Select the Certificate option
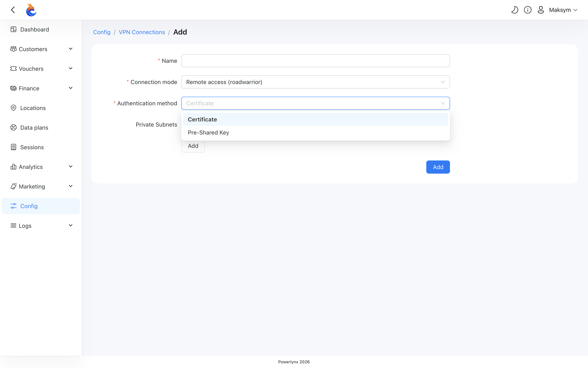Screen dimensions: 588x368 point(315,119)
